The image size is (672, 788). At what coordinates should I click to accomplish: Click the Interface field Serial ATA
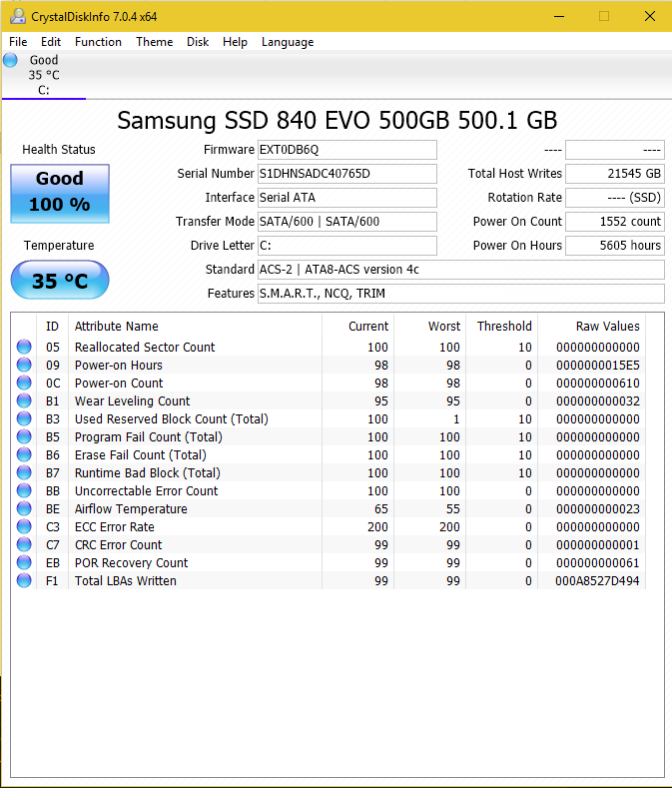[347, 198]
